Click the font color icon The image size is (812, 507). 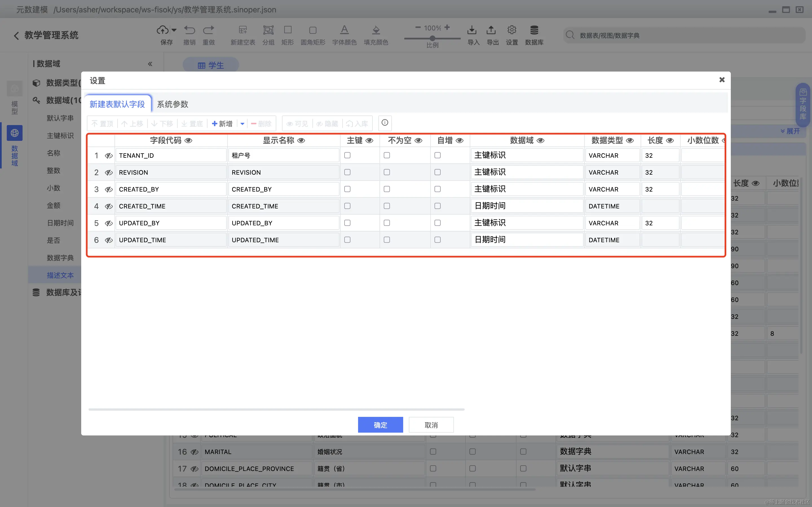[x=344, y=30]
